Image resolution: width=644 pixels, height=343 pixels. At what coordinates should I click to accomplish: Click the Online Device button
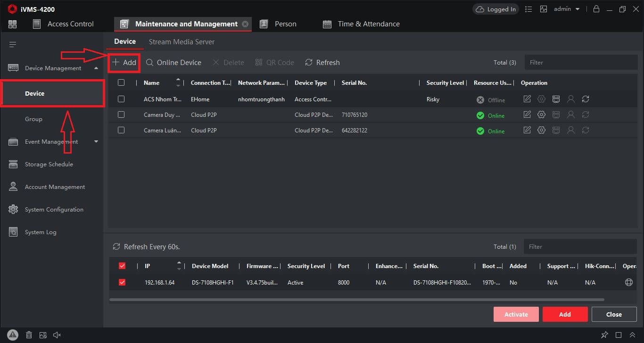[x=173, y=62]
